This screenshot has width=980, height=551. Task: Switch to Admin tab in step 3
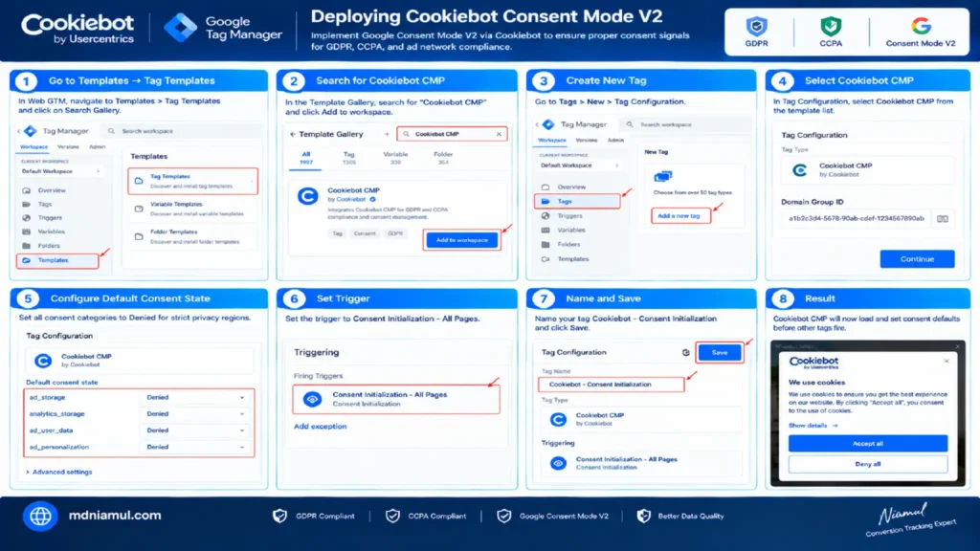[615, 141]
